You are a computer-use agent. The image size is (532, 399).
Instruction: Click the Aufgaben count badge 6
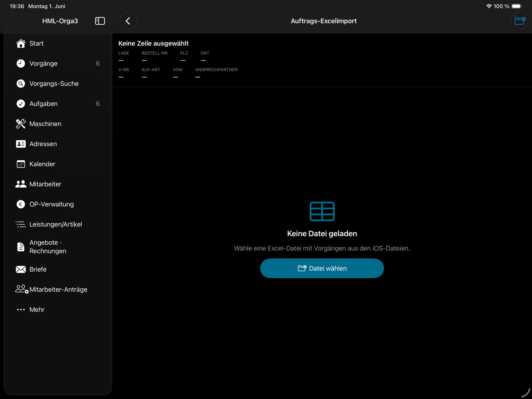[x=98, y=104]
